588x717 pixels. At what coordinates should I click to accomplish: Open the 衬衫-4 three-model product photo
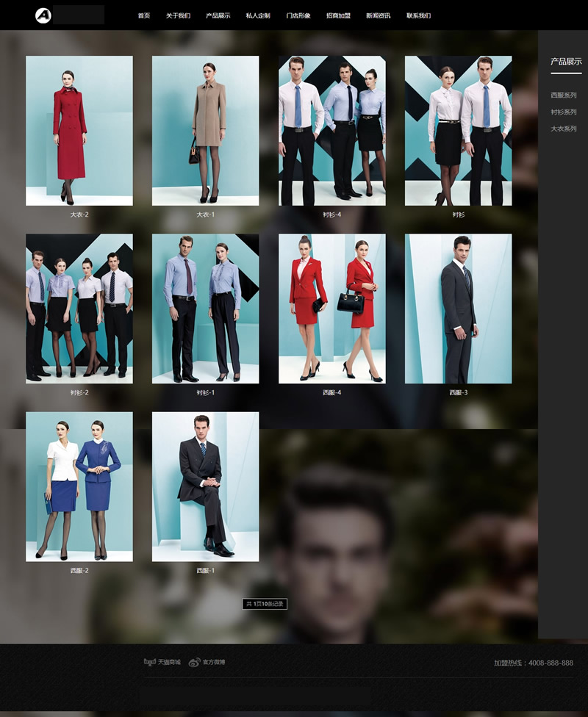pos(332,131)
